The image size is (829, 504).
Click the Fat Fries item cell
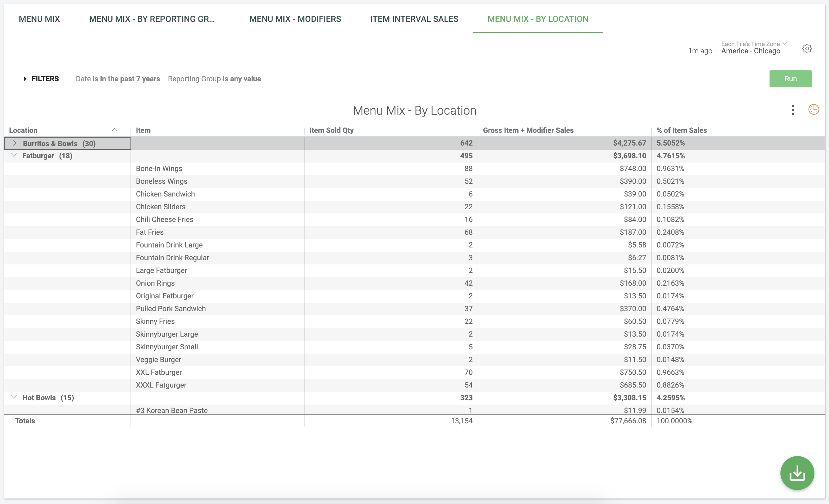click(150, 232)
